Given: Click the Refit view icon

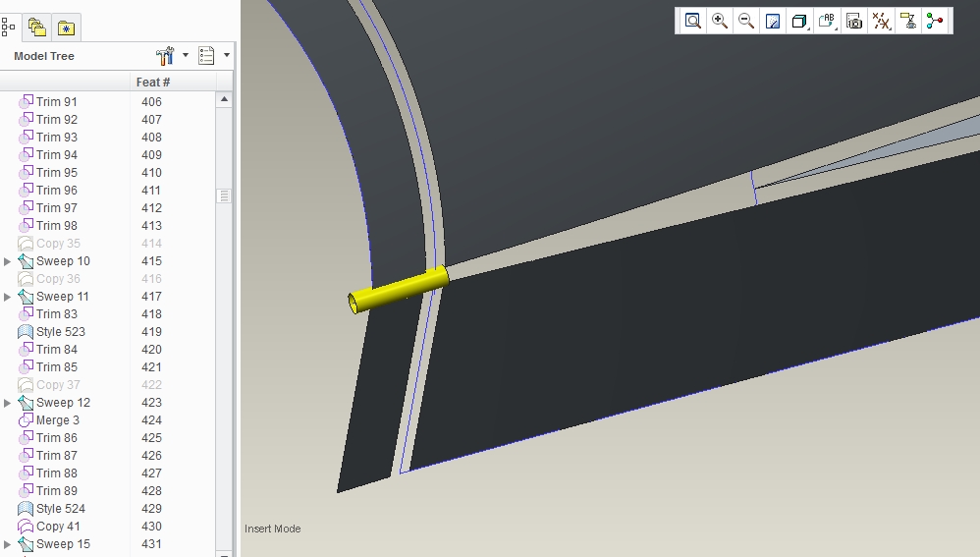Looking at the screenshot, I should pos(692,22).
